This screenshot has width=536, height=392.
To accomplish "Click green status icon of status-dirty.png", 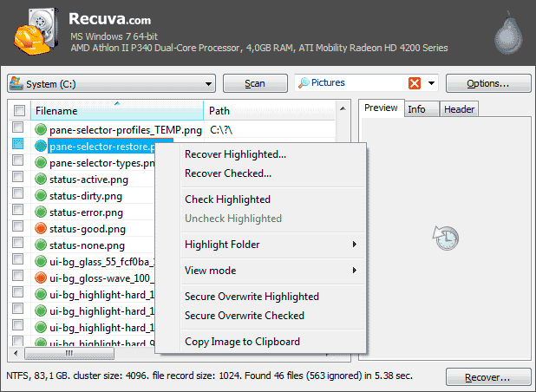I will point(41,195).
